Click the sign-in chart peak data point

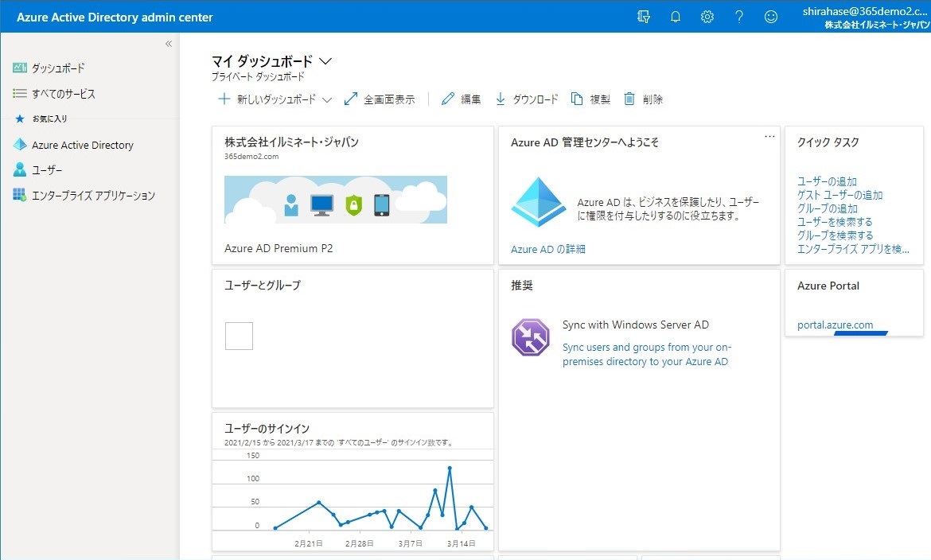(450, 468)
